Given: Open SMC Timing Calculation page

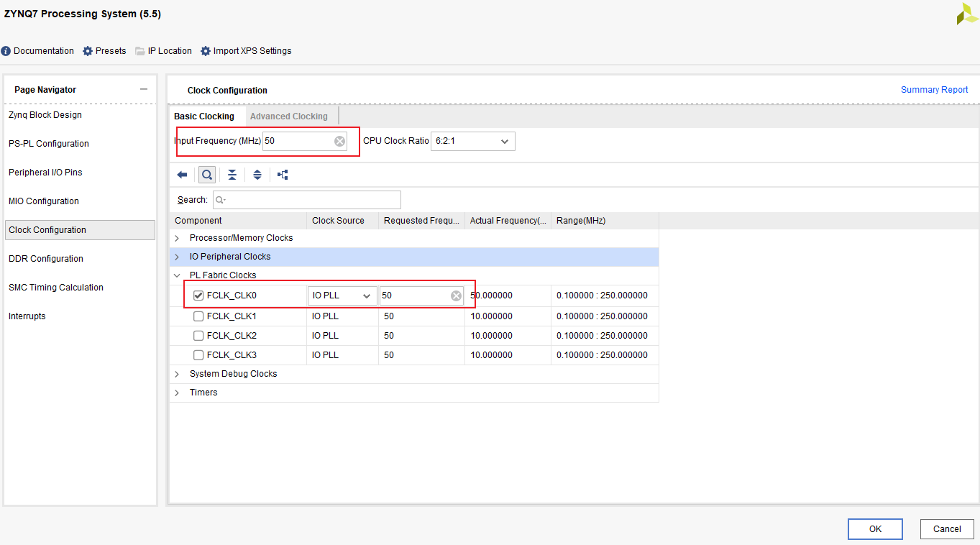Looking at the screenshot, I should tap(56, 288).
